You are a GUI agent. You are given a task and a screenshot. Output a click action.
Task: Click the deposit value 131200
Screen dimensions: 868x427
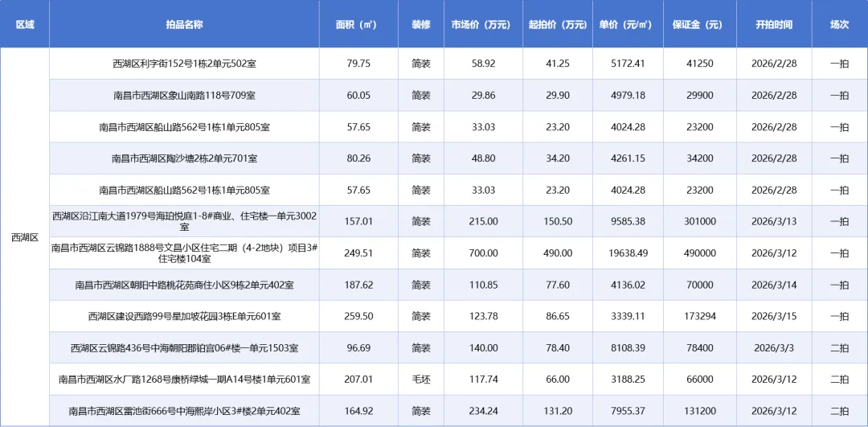tap(700, 412)
